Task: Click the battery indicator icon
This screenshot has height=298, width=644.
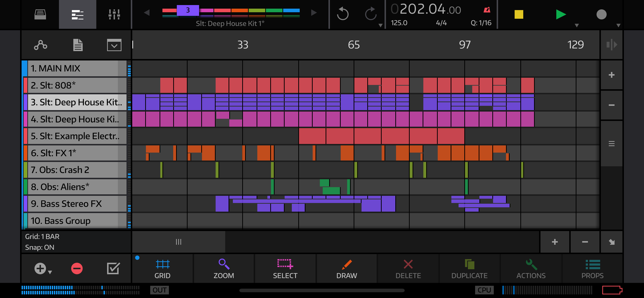Action: click(612, 290)
